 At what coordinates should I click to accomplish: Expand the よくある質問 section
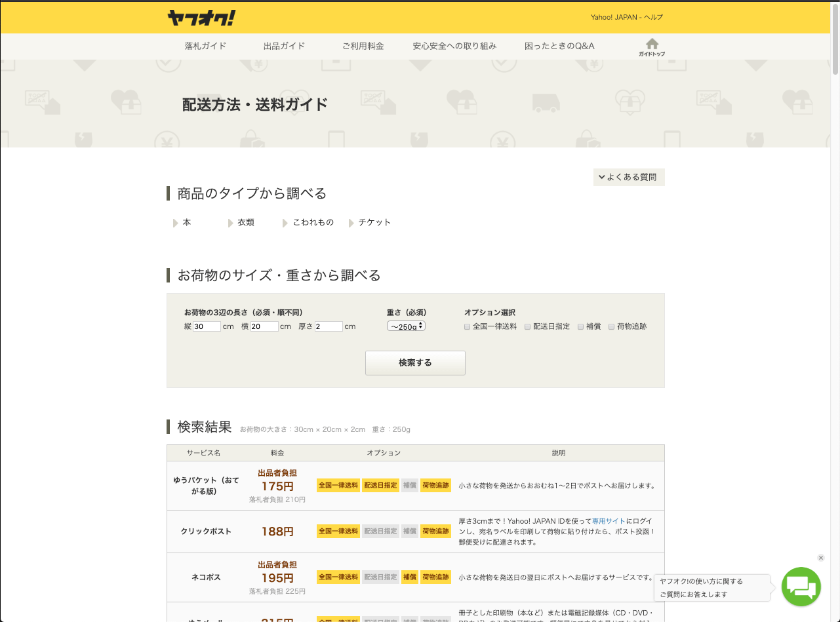(629, 177)
